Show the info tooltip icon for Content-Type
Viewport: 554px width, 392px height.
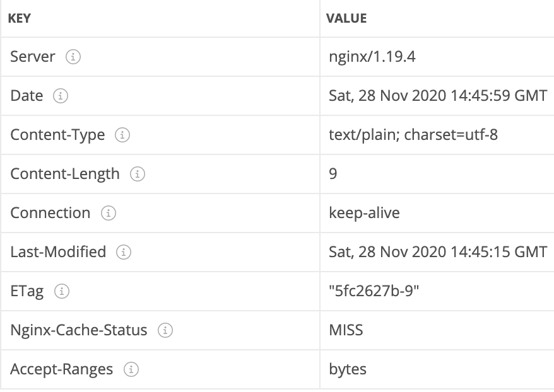(x=122, y=135)
